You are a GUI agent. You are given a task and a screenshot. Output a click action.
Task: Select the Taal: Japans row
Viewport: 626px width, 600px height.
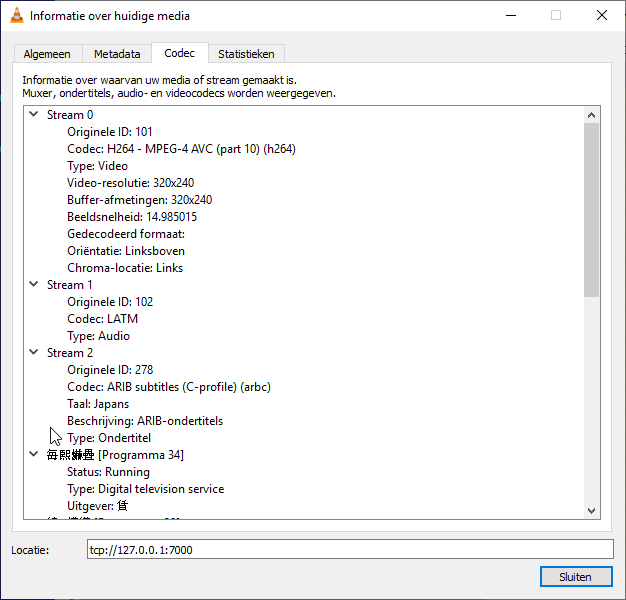[x=98, y=404]
